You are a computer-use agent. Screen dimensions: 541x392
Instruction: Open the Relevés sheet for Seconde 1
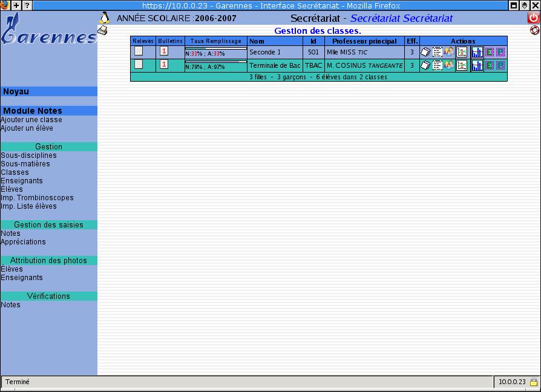pos(139,51)
